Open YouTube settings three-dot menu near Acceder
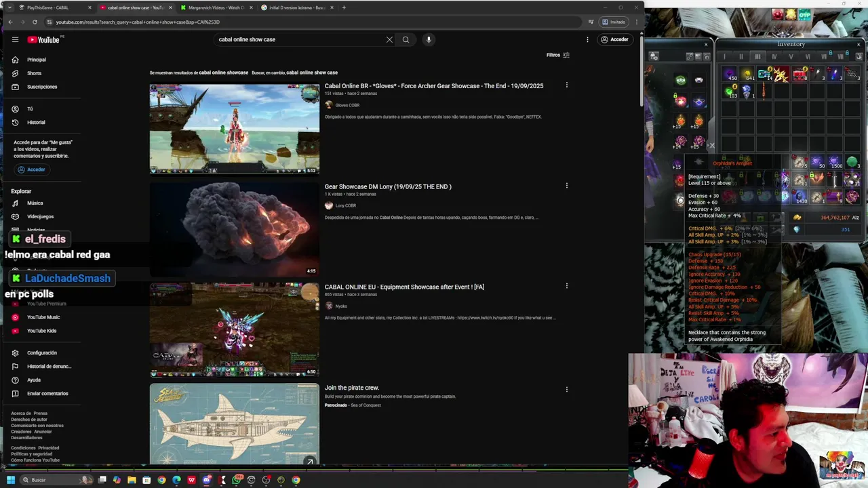 pos(587,39)
